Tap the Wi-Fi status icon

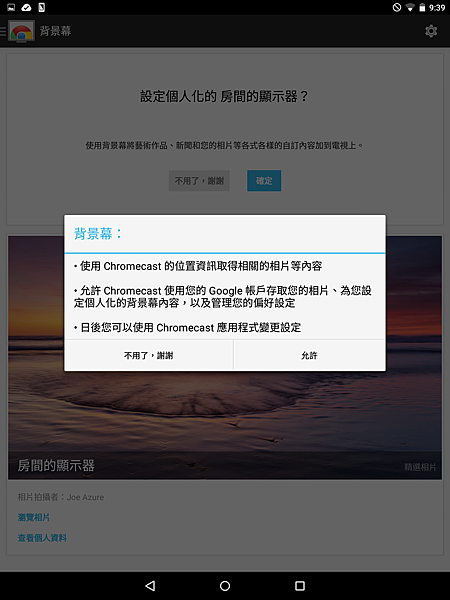(410, 7)
